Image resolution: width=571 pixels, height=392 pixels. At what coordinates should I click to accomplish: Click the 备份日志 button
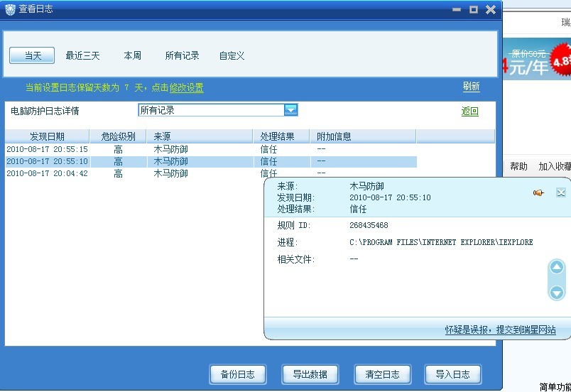pyautogui.click(x=238, y=374)
